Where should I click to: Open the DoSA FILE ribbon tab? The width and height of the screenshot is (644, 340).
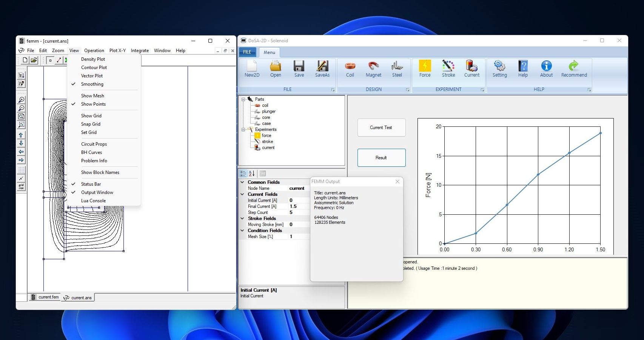click(x=247, y=52)
